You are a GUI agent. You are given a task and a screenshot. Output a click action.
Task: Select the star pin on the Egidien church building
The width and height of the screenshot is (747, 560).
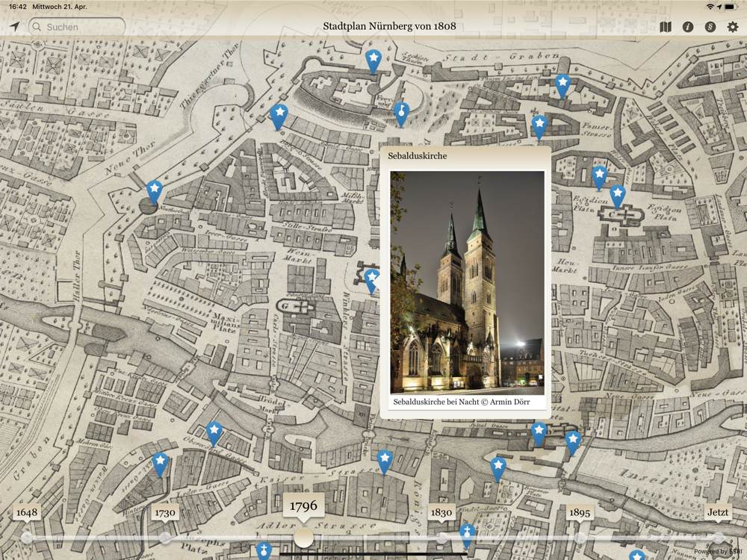pyautogui.click(x=618, y=196)
